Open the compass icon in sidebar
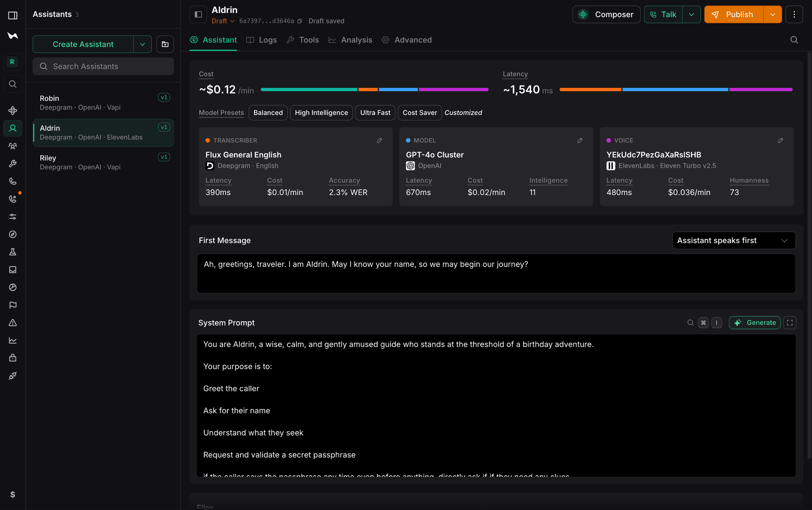This screenshot has height=510, width=812. point(13,234)
